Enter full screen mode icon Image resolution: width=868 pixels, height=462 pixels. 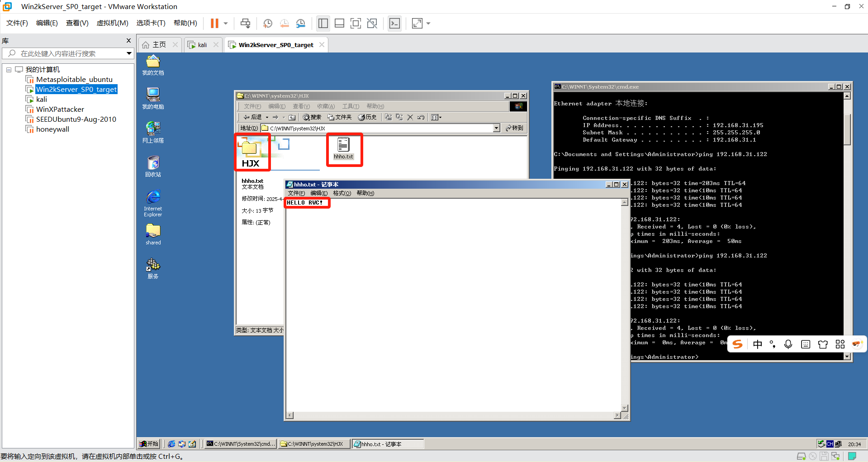tap(356, 23)
